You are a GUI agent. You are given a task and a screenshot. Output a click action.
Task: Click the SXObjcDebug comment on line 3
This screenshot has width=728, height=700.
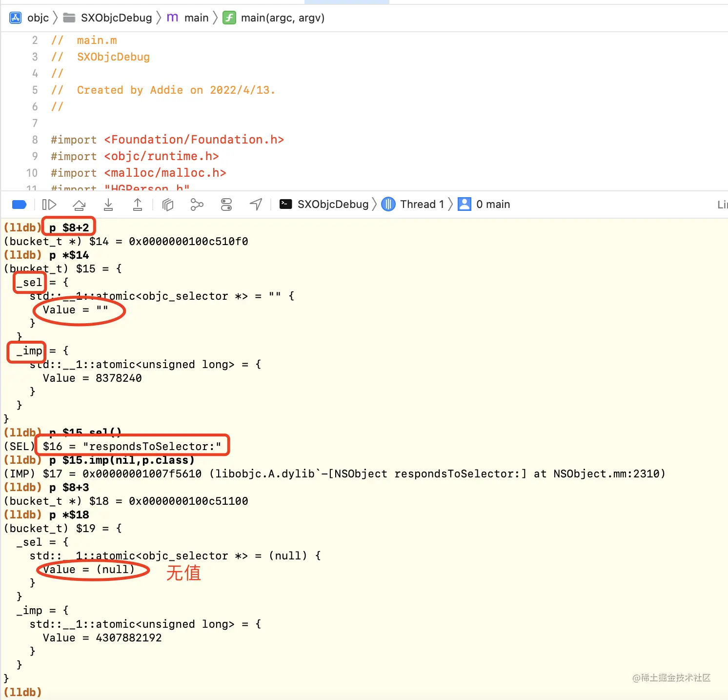point(101,57)
